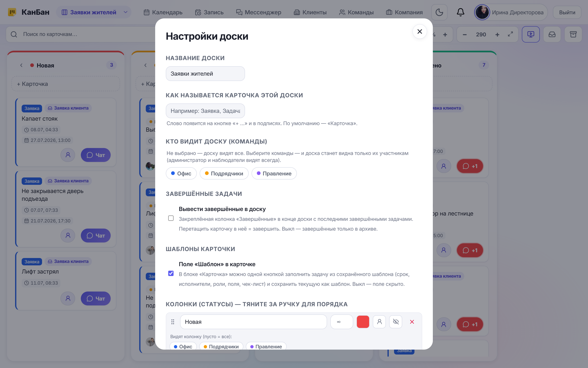Edit the Новая column name field
Viewport: 588px width, 368px height.
tap(253, 322)
